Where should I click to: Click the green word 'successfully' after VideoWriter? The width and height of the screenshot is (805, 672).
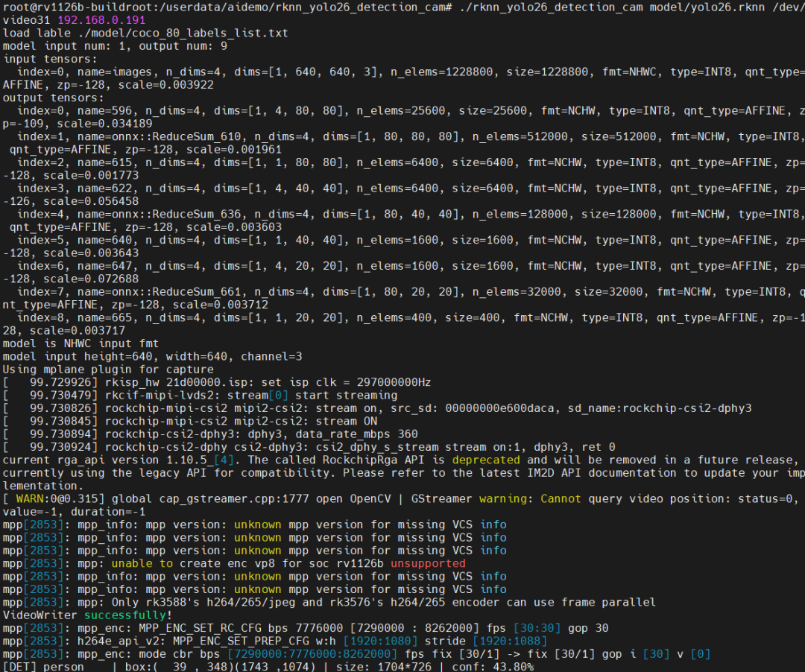pyautogui.click(x=125, y=615)
